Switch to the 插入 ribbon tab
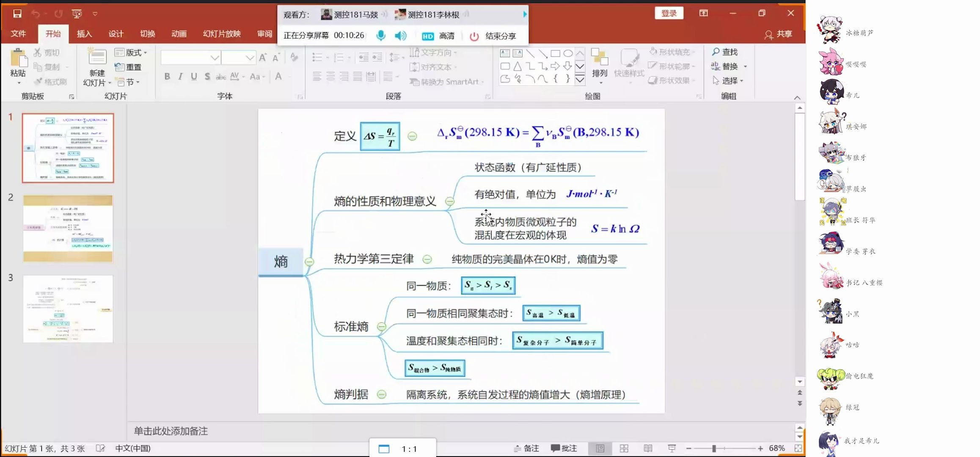 (84, 33)
